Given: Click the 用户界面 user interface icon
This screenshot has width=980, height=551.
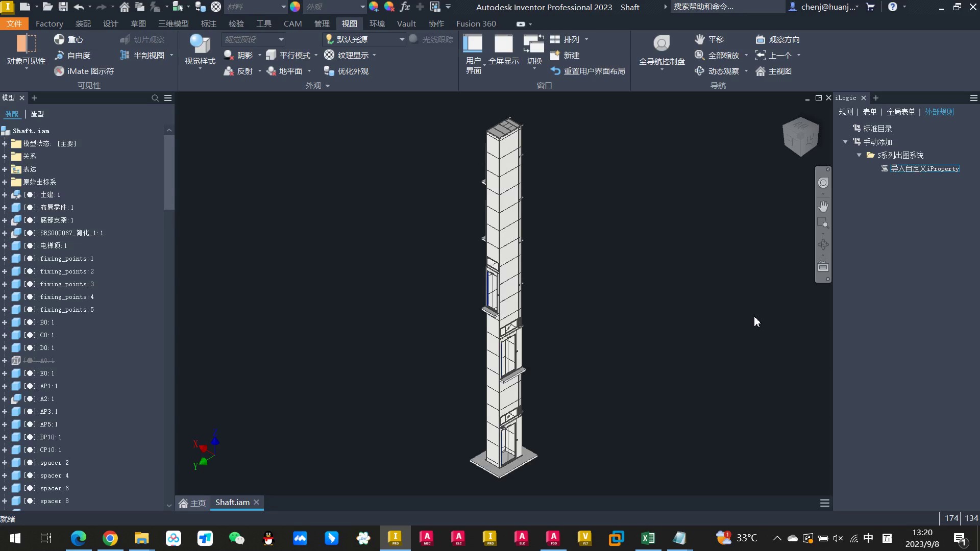Looking at the screenshot, I should [473, 44].
